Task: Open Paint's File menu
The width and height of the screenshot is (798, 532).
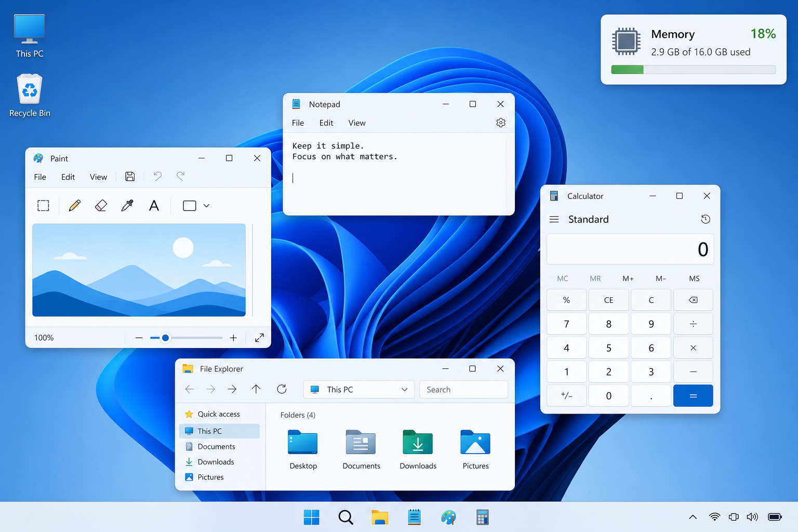Action: [x=40, y=177]
